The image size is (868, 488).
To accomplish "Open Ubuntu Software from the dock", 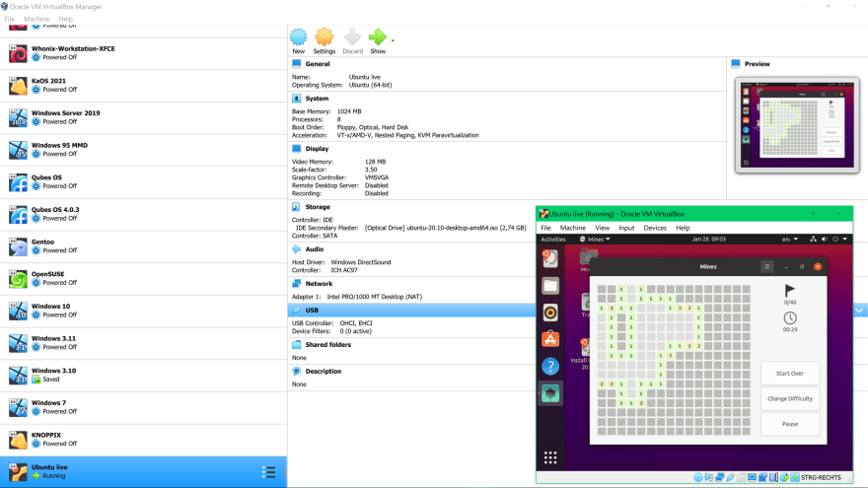I will pos(550,339).
